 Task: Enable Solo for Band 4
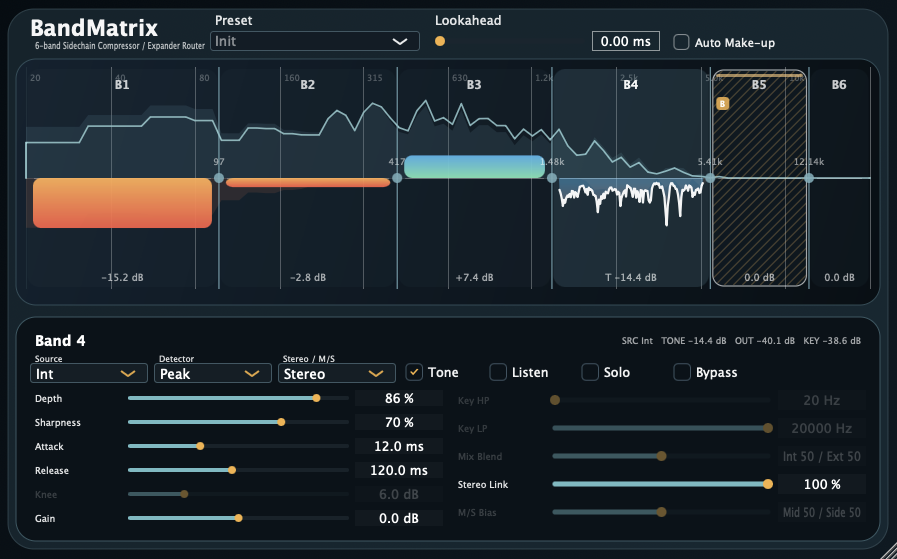click(x=590, y=373)
